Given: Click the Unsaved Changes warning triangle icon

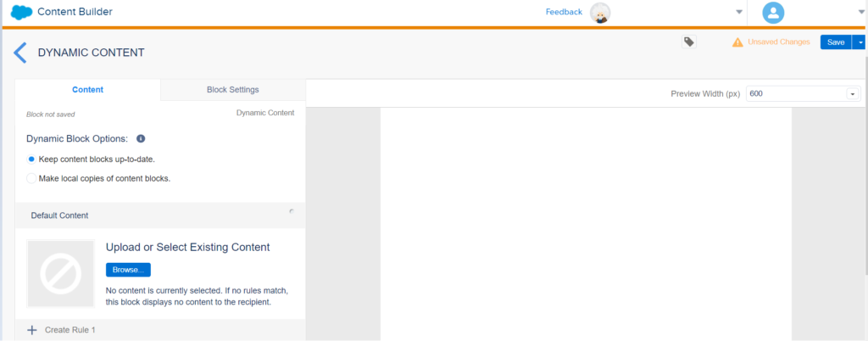Looking at the screenshot, I should [x=738, y=42].
